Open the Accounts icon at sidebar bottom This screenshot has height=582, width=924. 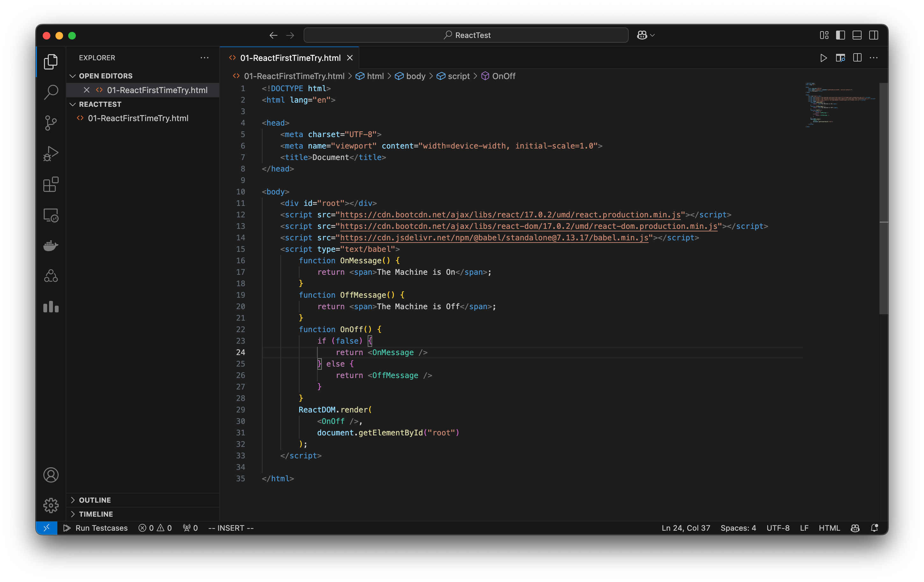[51, 475]
